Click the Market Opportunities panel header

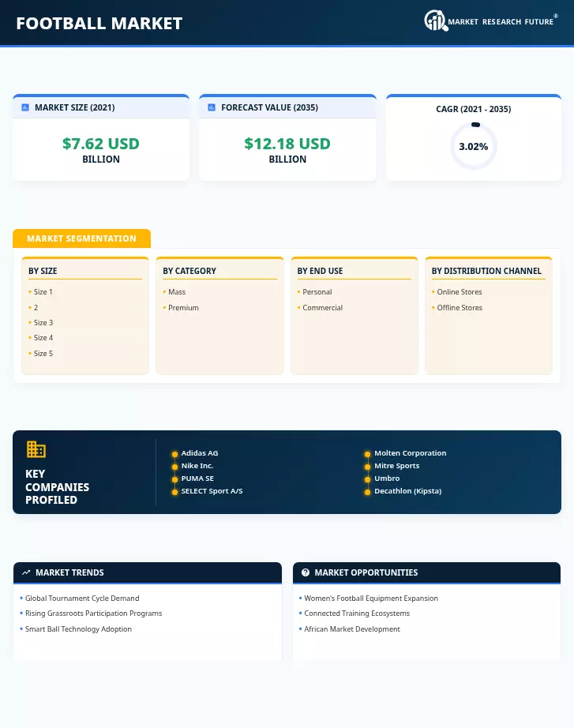pyautogui.click(x=427, y=572)
